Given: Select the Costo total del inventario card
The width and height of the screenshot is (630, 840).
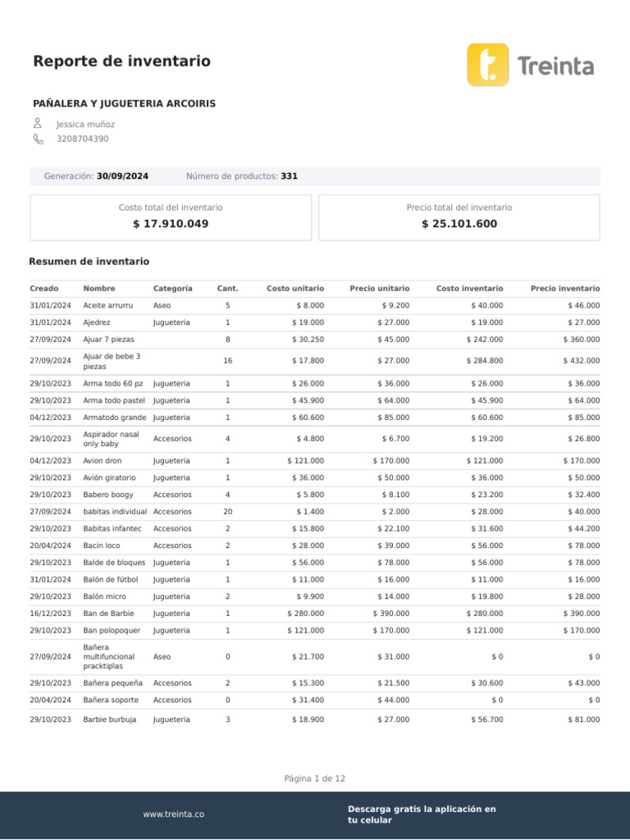Looking at the screenshot, I should tap(171, 217).
